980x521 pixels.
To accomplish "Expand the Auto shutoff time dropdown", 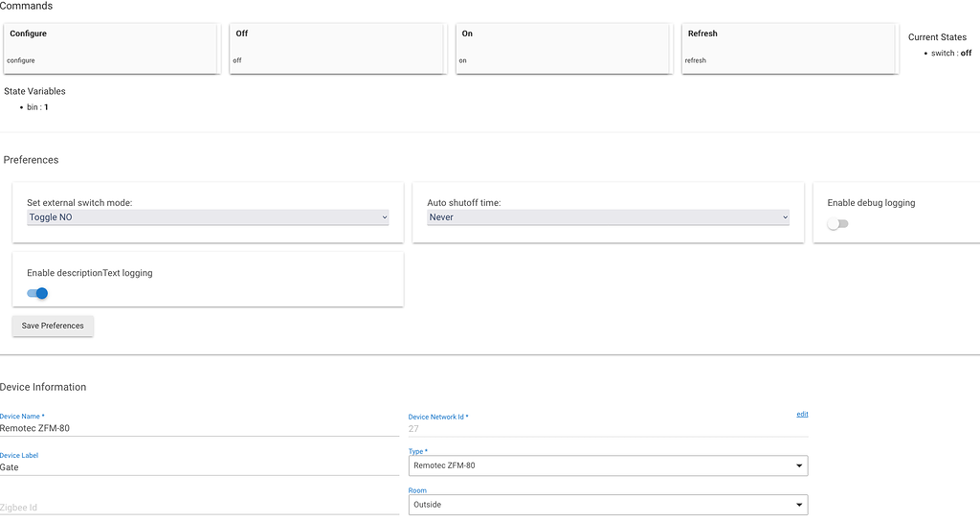I will point(608,217).
